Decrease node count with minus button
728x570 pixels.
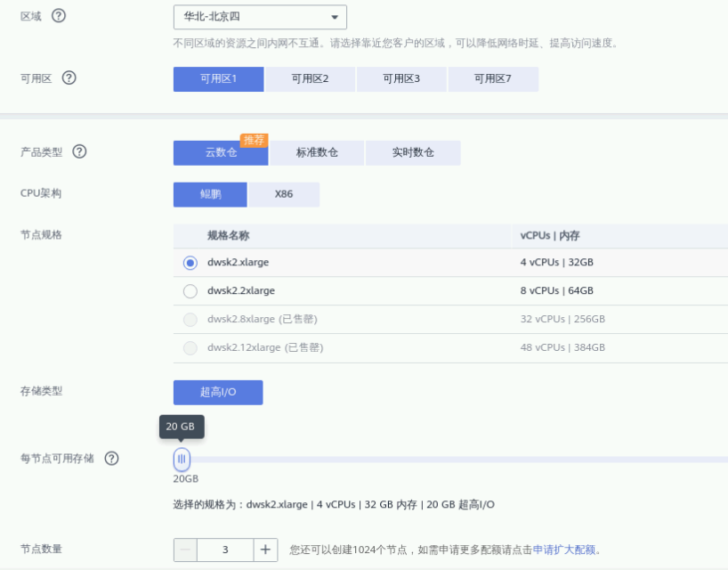coord(185,550)
